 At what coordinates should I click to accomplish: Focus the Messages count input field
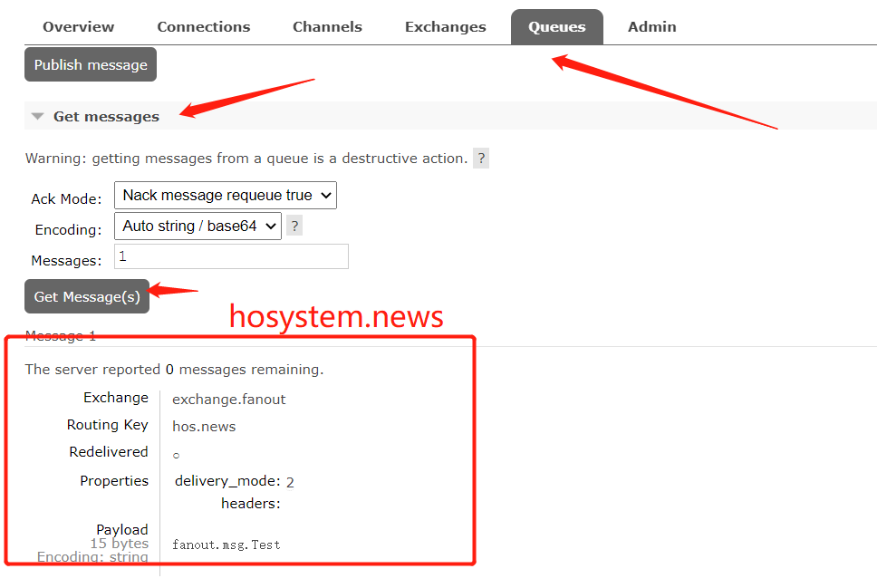coord(232,256)
